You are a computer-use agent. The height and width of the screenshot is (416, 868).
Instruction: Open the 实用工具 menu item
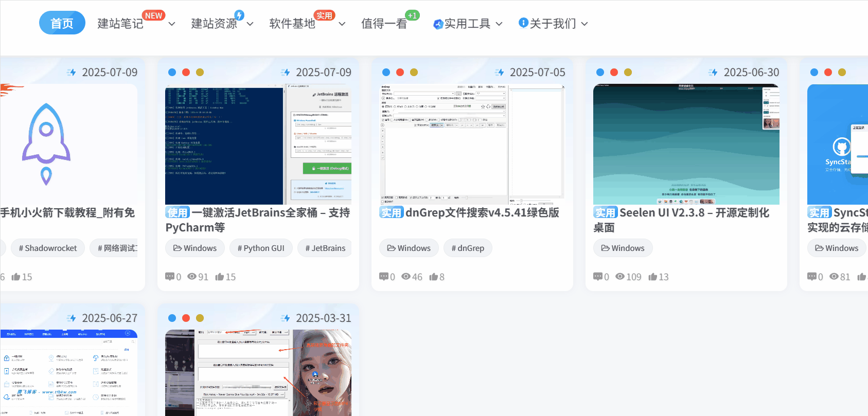click(467, 24)
